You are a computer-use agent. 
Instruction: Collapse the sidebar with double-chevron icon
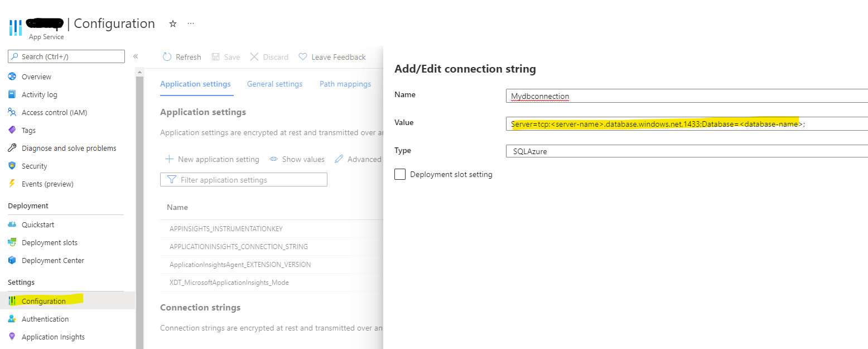click(x=136, y=56)
